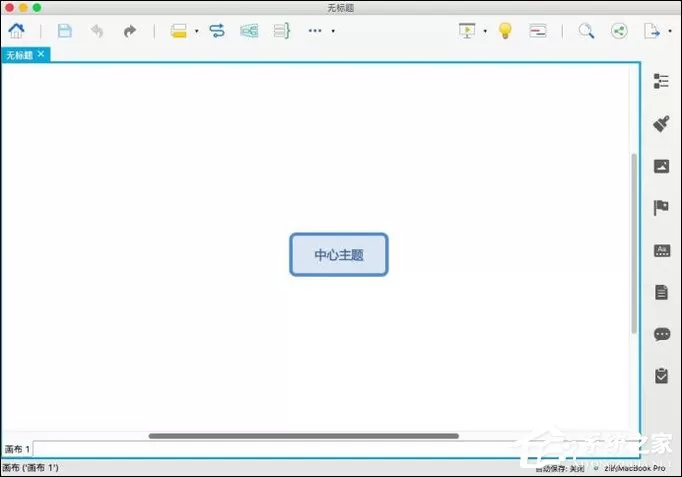Screen dimensions: 682x477
Task: Select the 画布 1 sheet tab
Action: point(17,449)
